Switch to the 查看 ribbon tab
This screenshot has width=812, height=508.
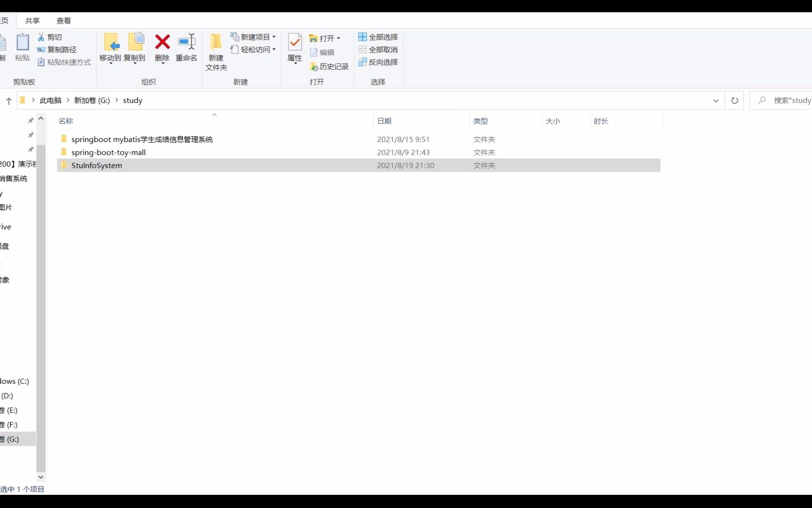click(x=64, y=20)
